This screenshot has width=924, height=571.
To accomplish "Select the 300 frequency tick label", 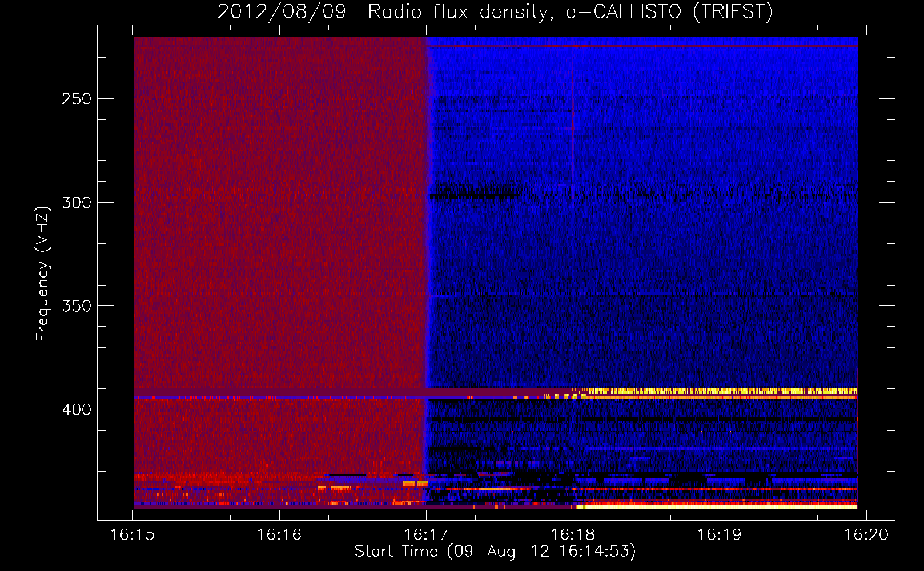I will 76,203.
